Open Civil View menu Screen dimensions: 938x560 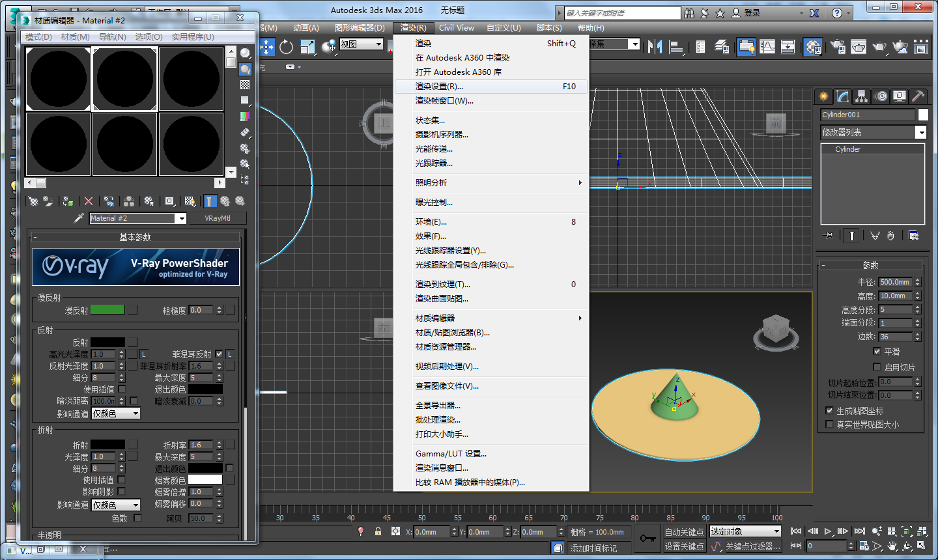[456, 27]
